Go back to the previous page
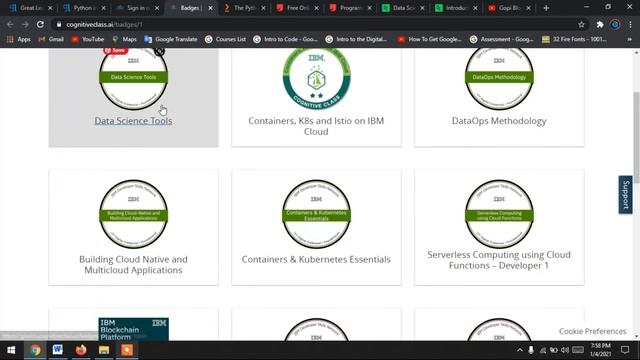The image size is (640, 360). point(10,24)
